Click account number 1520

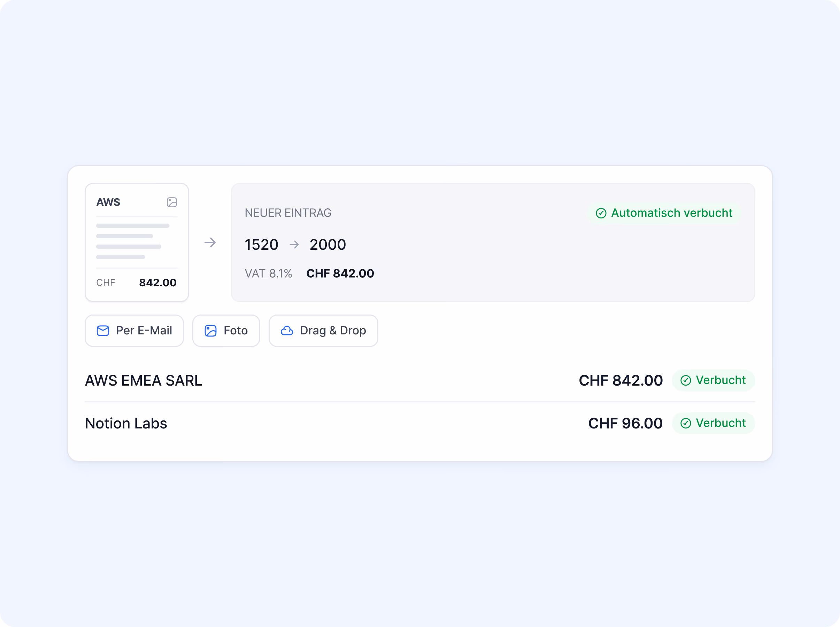point(261,245)
